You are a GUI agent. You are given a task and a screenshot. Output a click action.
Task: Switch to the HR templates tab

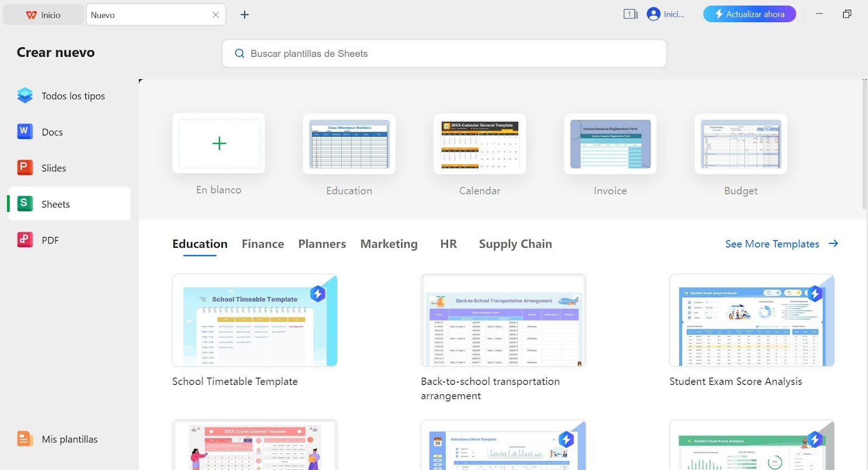(x=449, y=244)
